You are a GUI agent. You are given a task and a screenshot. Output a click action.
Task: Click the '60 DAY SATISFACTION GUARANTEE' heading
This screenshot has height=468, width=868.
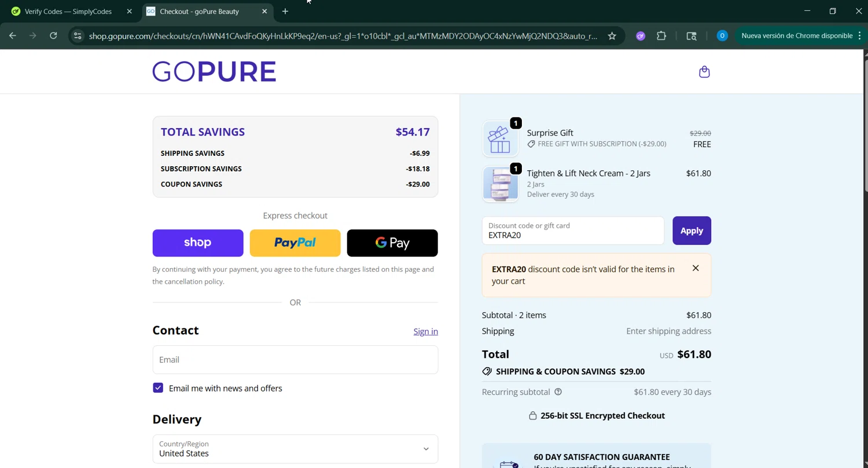point(601,457)
